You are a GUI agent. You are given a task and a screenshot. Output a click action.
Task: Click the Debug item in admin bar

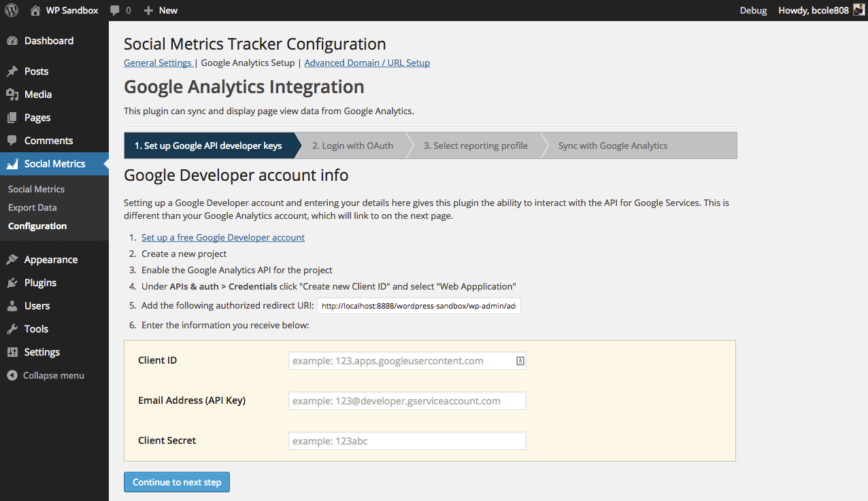pos(753,10)
